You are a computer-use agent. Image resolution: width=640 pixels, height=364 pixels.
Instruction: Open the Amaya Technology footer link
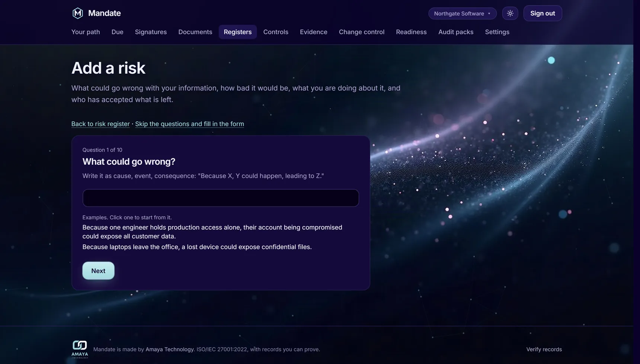tap(169, 349)
